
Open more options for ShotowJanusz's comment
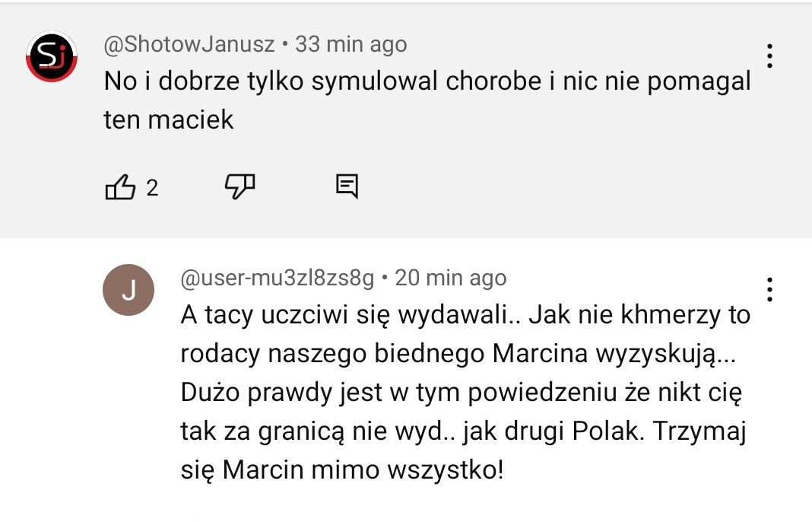coord(769,56)
